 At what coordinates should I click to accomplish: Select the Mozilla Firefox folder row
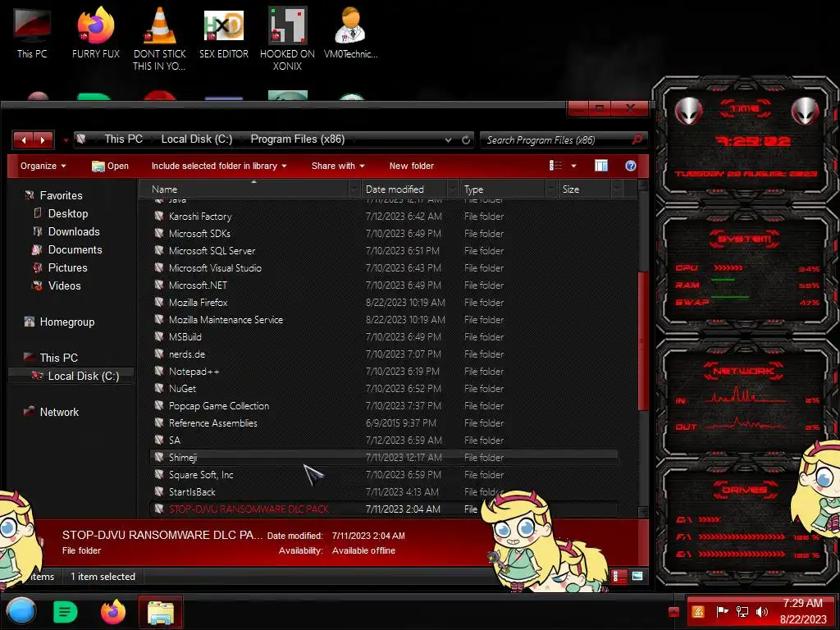(x=384, y=302)
